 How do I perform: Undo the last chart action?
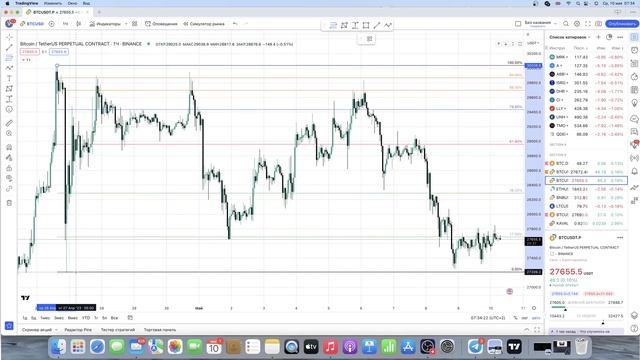(x=235, y=24)
